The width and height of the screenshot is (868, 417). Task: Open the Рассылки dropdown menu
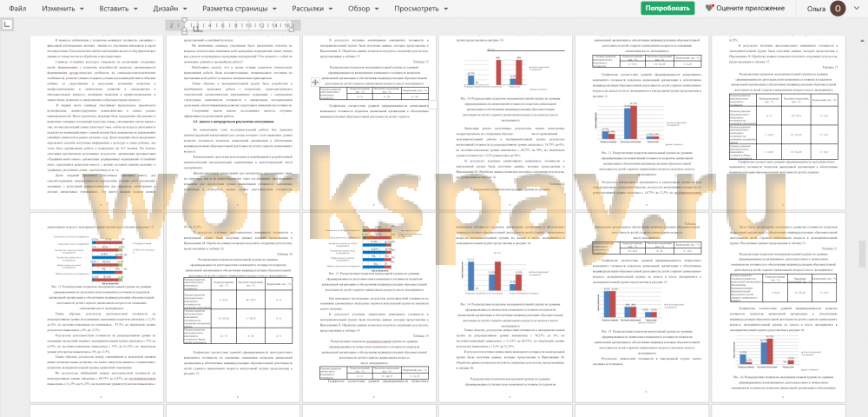pos(312,9)
